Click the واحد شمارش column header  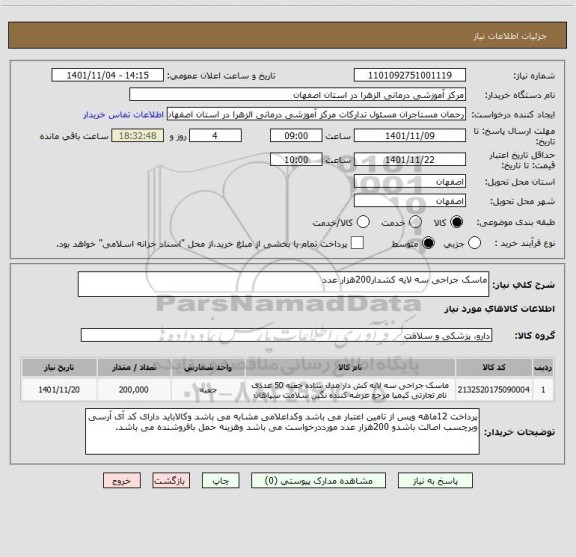tap(208, 367)
